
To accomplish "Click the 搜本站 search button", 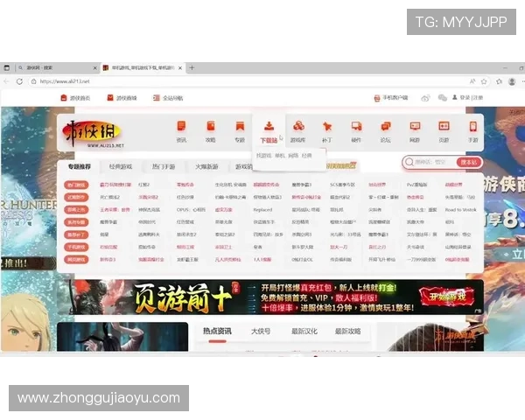I will (x=468, y=162).
